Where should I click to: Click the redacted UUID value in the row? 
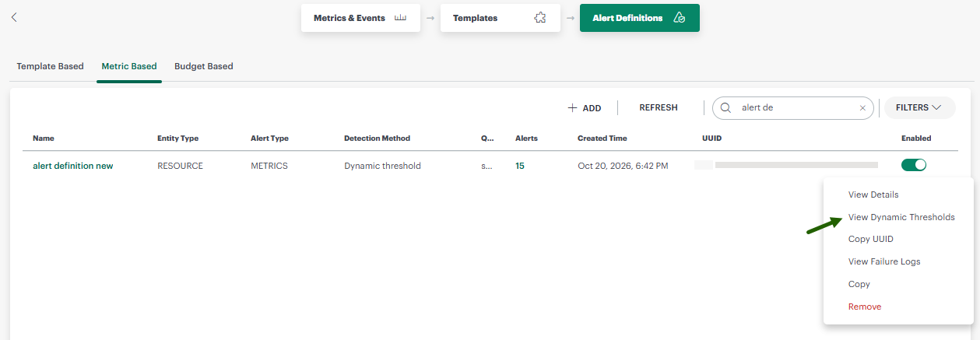click(x=786, y=165)
